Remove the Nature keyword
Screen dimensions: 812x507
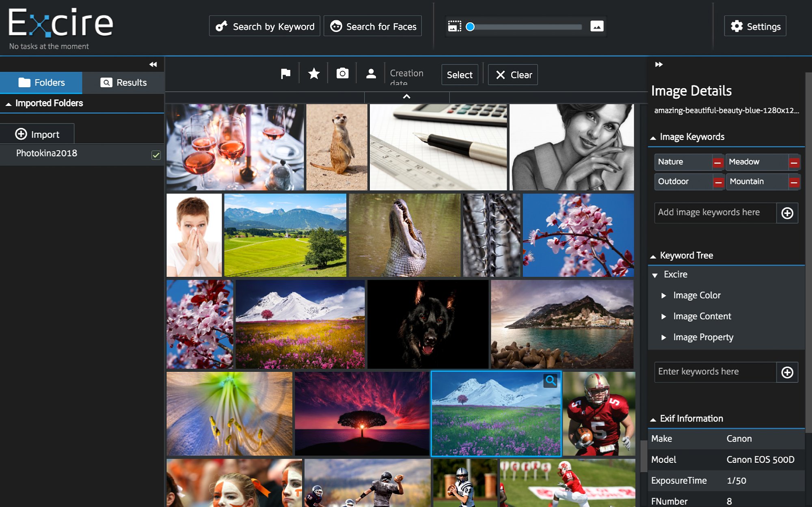[x=717, y=162]
